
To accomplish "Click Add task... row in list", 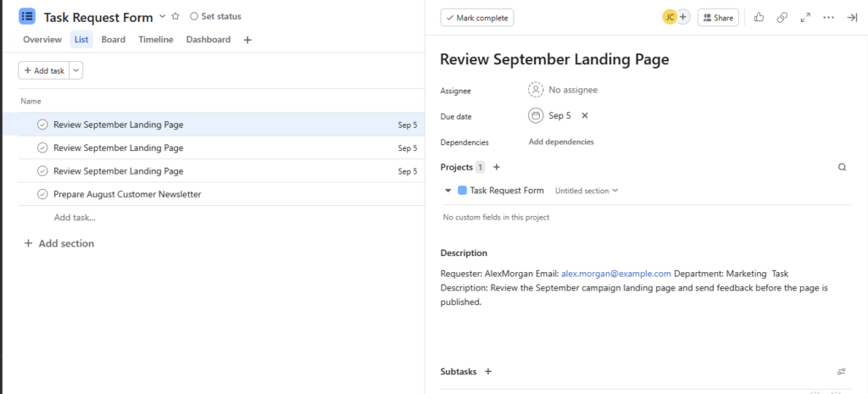I will coord(75,218).
